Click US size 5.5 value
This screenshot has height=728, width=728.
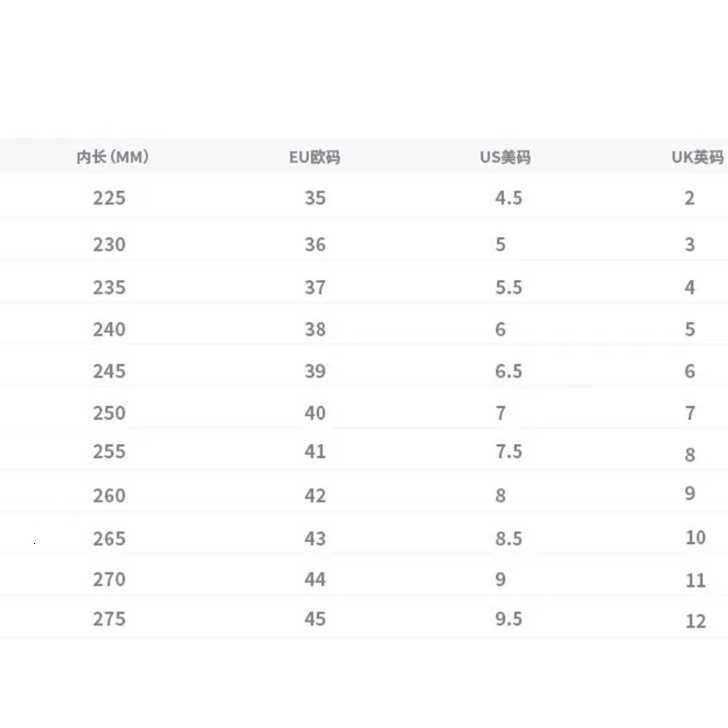click(509, 288)
